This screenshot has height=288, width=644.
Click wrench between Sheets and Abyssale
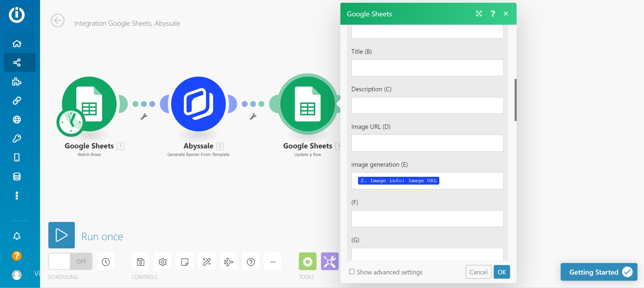[144, 117]
